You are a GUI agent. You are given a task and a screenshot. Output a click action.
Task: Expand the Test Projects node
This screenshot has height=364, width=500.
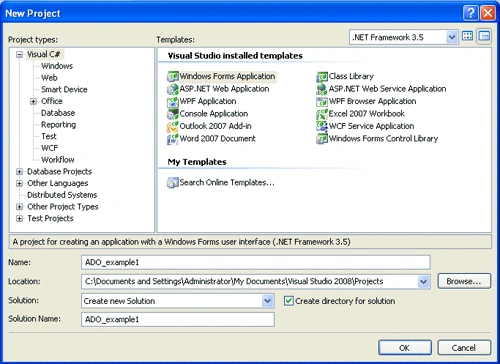[x=19, y=219]
